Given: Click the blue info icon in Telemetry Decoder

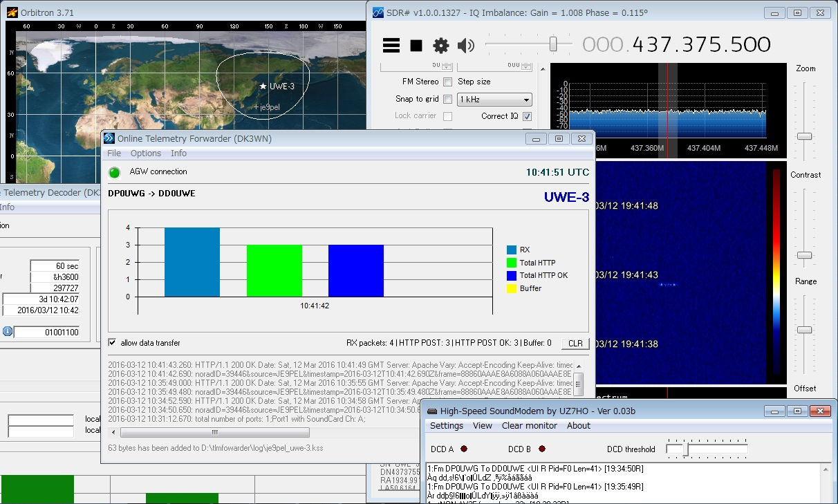Looking at the screenshot, I should (x=7, y=332).
